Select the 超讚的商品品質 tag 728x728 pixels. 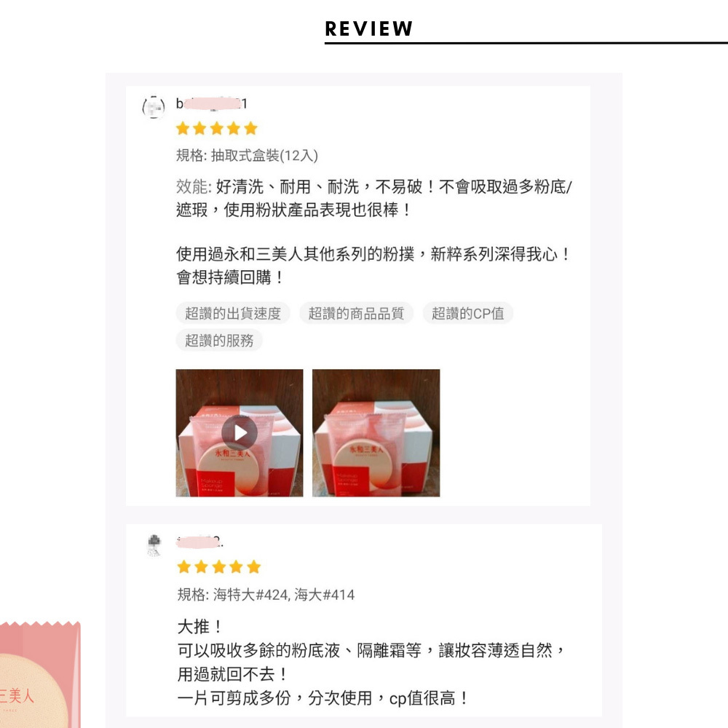point(356,313)
